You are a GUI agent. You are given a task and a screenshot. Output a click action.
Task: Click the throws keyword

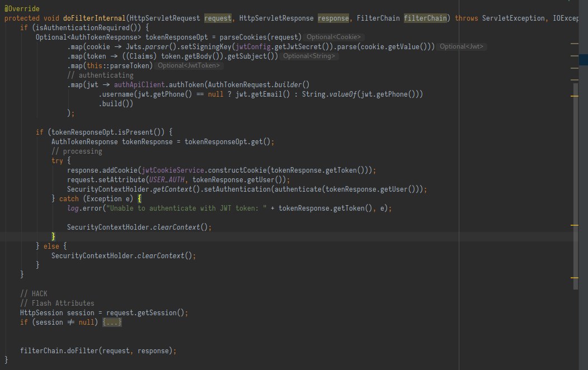(x=467, y=18)
